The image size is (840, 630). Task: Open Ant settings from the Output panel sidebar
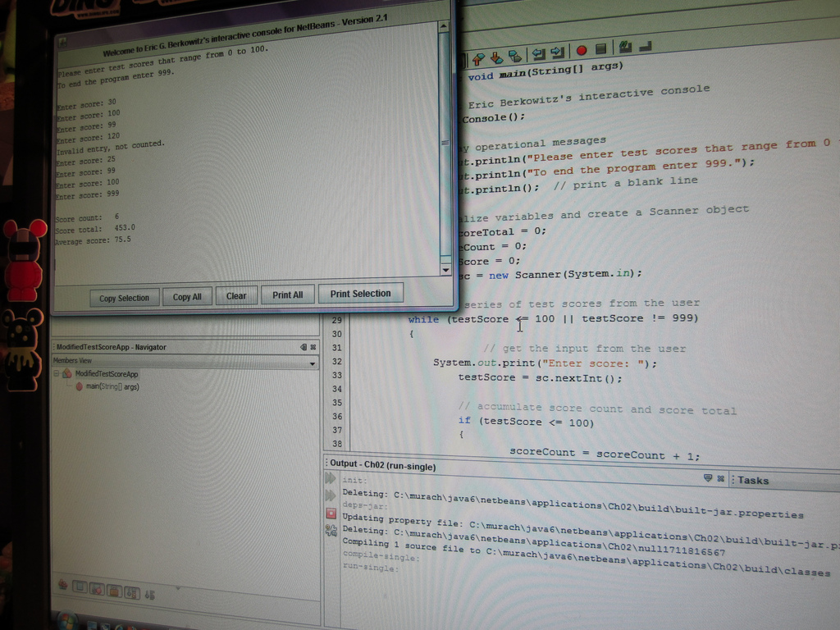(x=330, y=530)
